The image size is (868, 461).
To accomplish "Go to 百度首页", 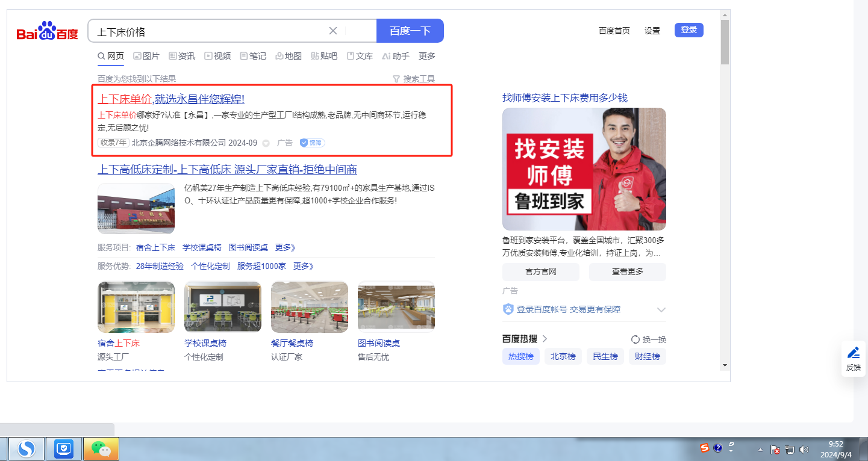I will [x=614, y=31].
